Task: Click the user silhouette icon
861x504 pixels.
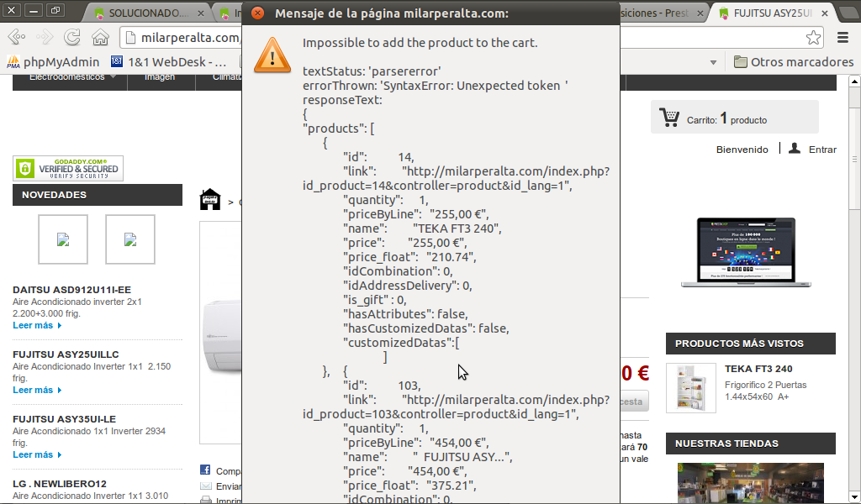Action: [794, 148]
